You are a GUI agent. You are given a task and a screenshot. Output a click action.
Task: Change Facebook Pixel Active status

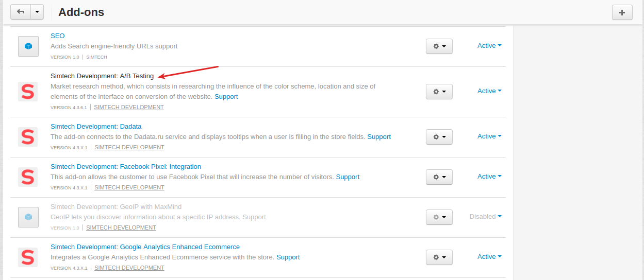[x=490, y=177]
